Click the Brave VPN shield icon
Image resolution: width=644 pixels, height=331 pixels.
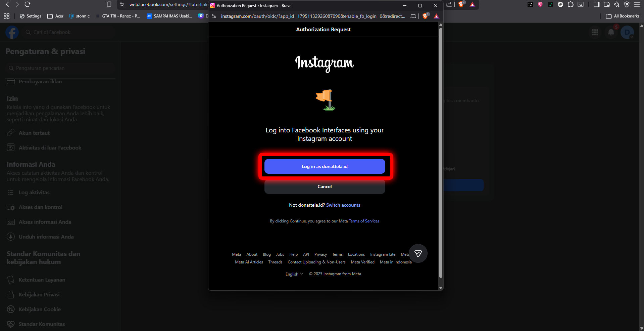627,4
